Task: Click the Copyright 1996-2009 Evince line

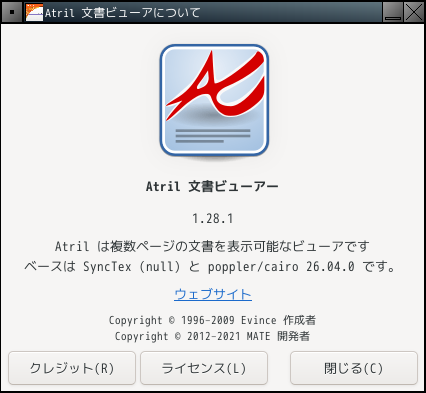Action: point(212,320)
